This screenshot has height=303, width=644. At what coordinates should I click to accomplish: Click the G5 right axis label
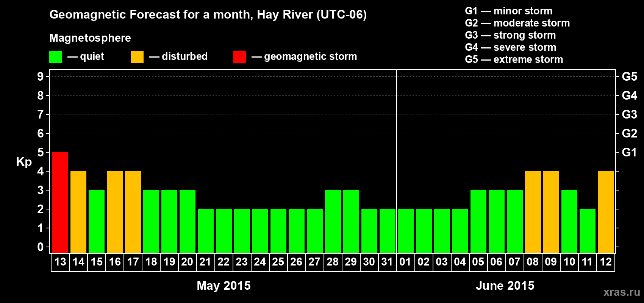(630, 77)
